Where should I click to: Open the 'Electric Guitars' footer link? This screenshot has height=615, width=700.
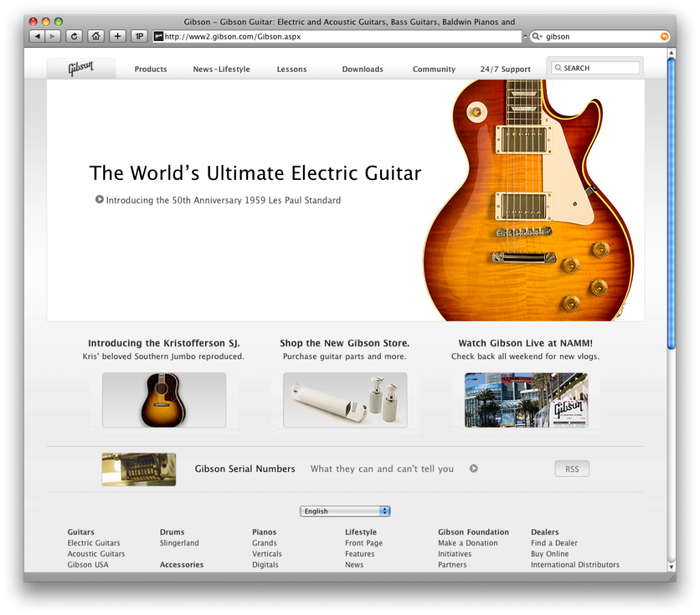[94, 543]
